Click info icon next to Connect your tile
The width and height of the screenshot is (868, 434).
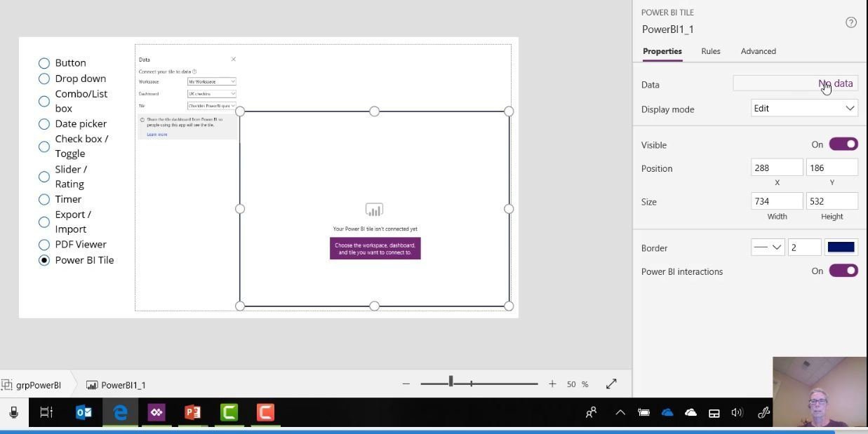tap(194, 72)
